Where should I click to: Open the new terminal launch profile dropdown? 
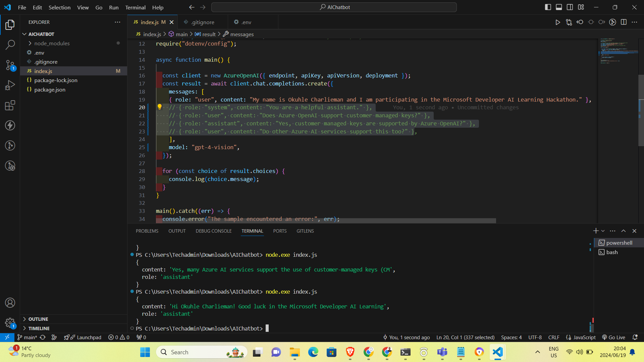(x=603, y=231)
